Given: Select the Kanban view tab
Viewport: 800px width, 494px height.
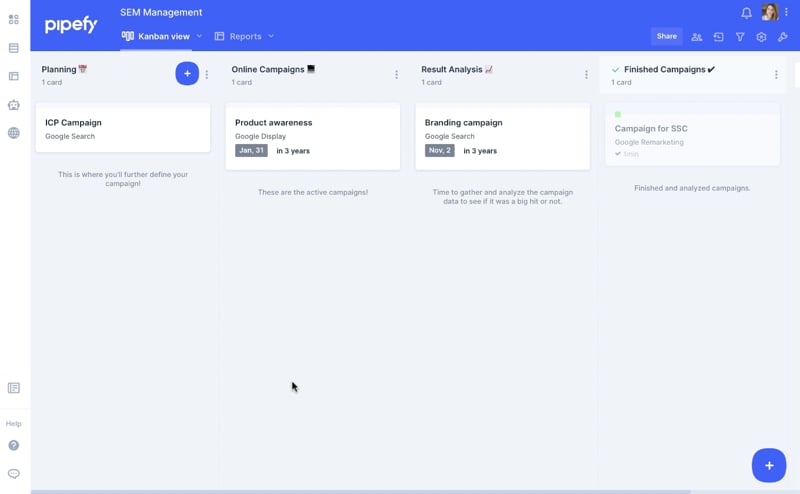Looking at the screenshot, I should click(x=157, y=36).
